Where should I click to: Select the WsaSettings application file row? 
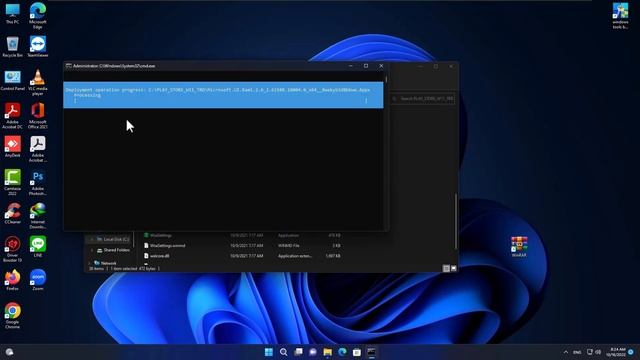[x=242, y=236]
